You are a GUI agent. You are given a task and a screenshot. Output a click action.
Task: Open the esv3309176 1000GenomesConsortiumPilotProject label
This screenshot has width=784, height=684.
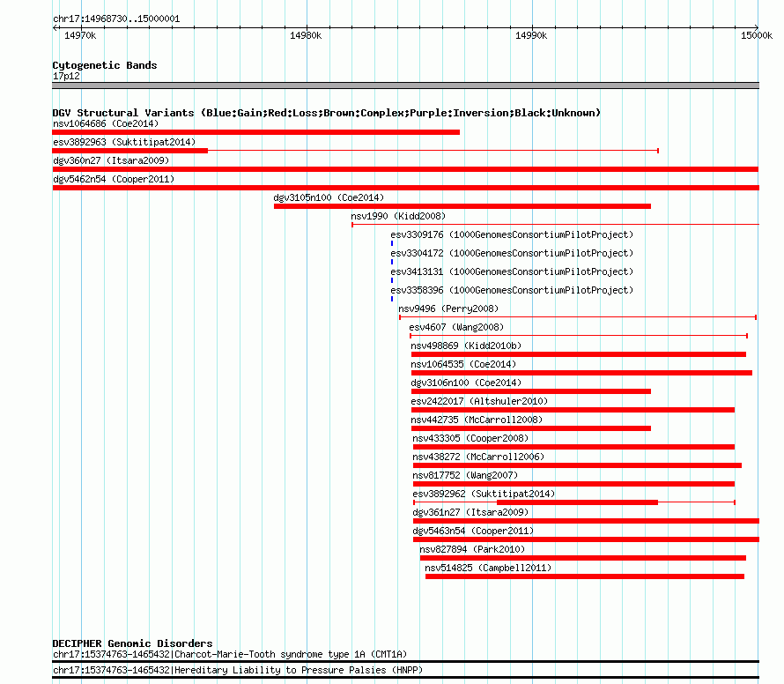(x=512, y=234)
